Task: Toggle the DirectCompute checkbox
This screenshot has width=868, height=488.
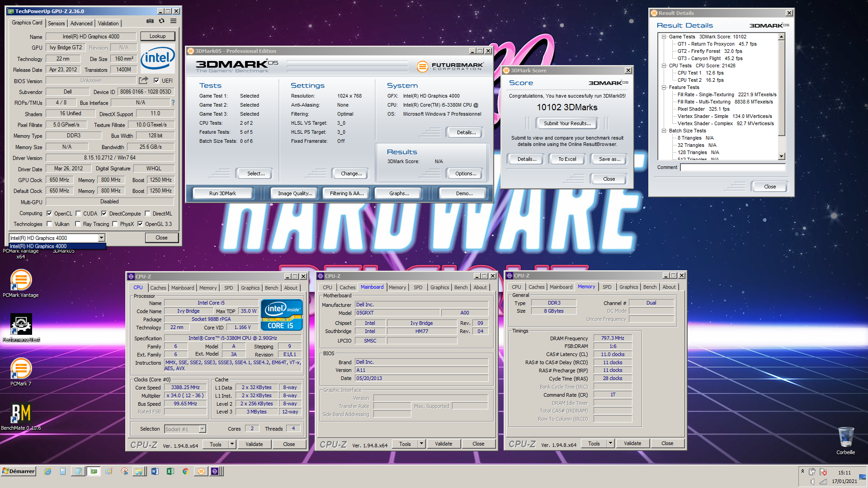Action: click(x=104, y=213)
